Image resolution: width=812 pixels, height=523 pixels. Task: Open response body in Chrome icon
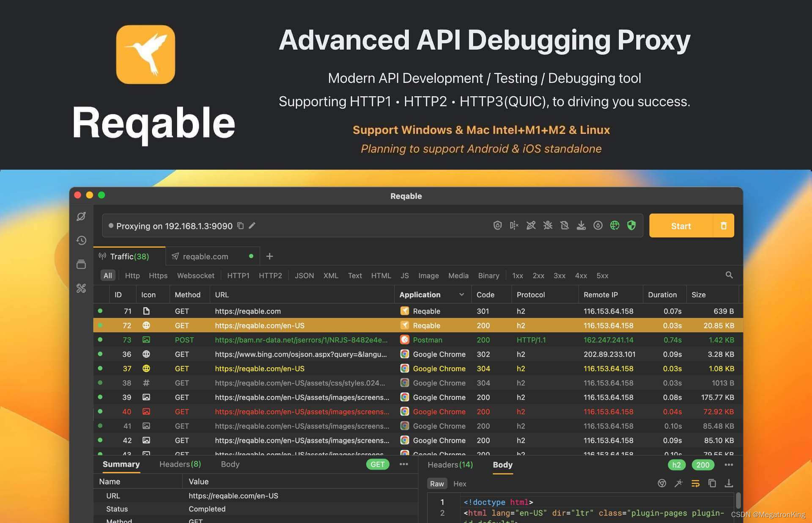(x=662, y=483)
